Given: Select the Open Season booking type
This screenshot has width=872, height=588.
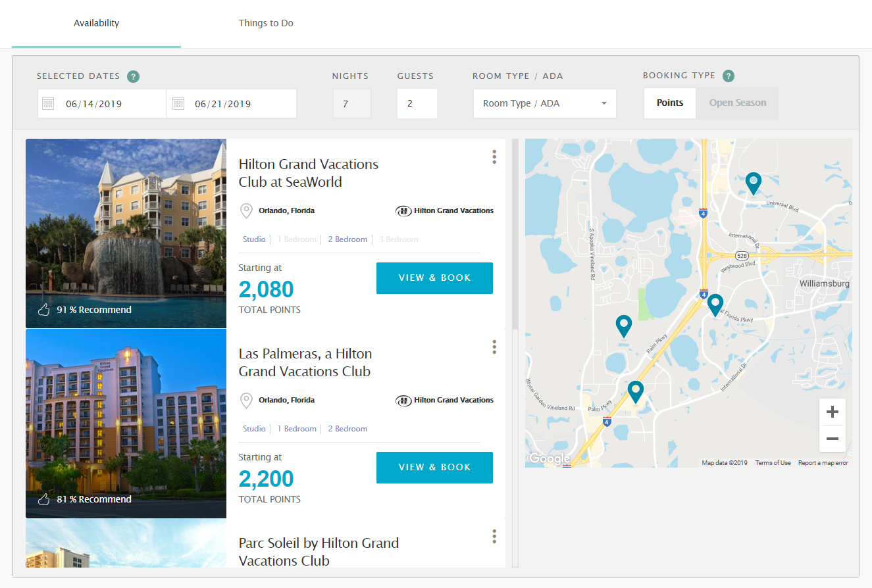Looking at the screenshot, I should pyautogui.click(x=737, y=103).
